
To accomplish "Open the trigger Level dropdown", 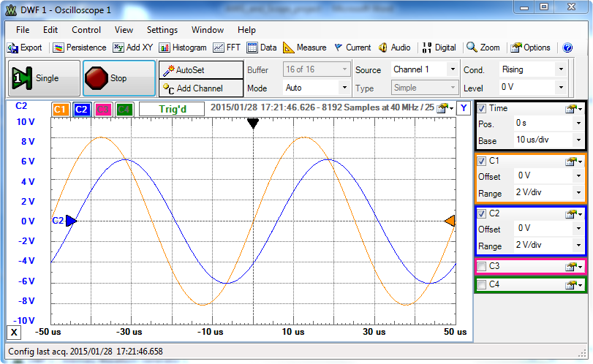I will point(532,87).
